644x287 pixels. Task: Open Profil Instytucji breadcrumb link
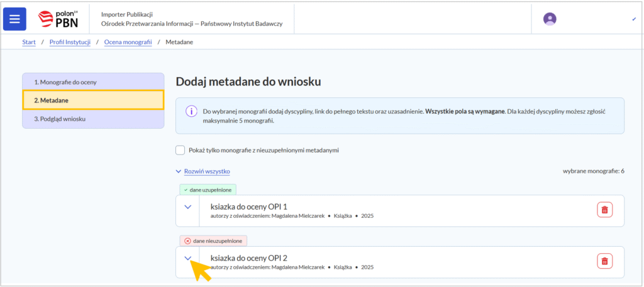tap(70, 42)
